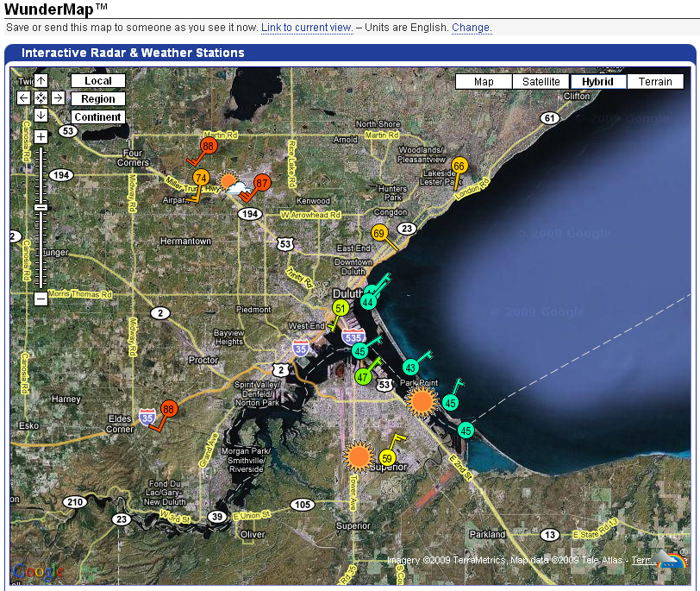700x591 pixels.
Task: Zoom in with the plus button
Action: (41, 136)
